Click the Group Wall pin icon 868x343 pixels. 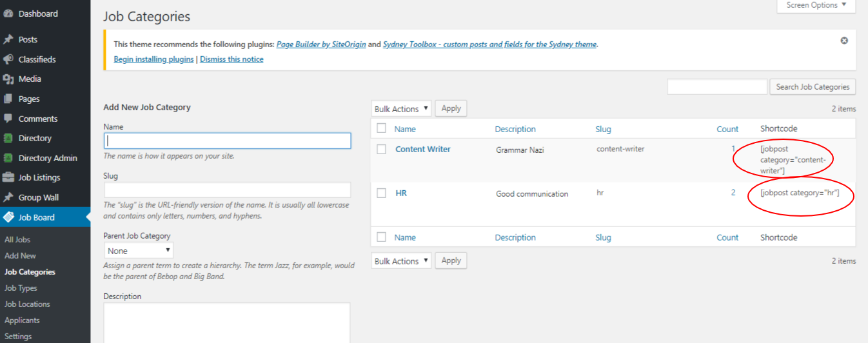coord(8,197)
